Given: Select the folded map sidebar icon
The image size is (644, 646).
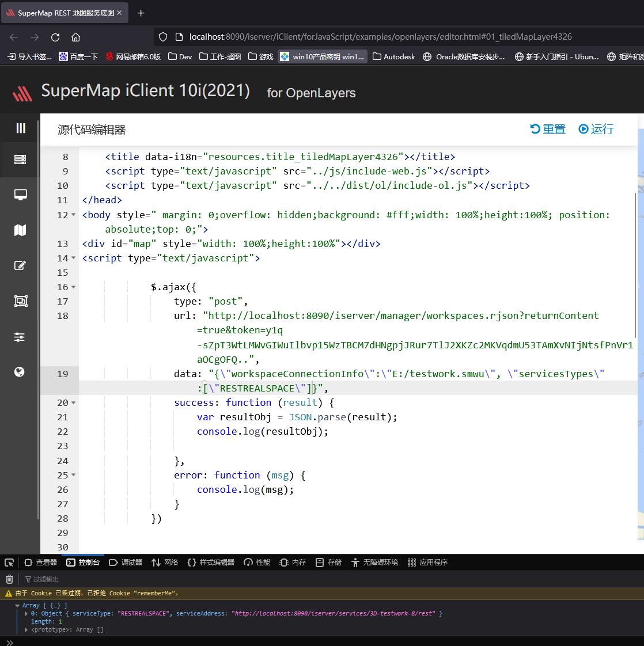Looking at the screenshot, I should (x=20, y=230).
